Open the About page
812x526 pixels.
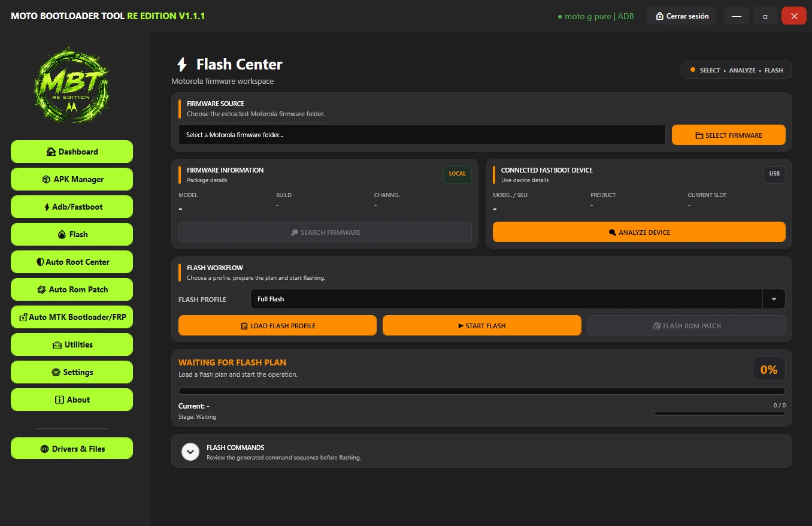pos(72,400)
